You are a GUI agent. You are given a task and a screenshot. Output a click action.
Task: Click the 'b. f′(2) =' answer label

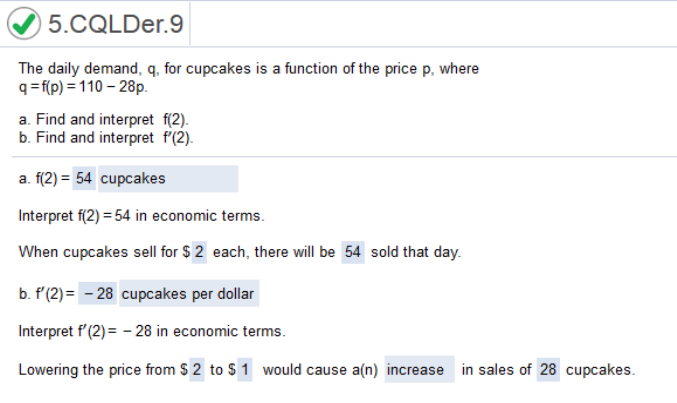pyautogui.click(x=47, y=294)
